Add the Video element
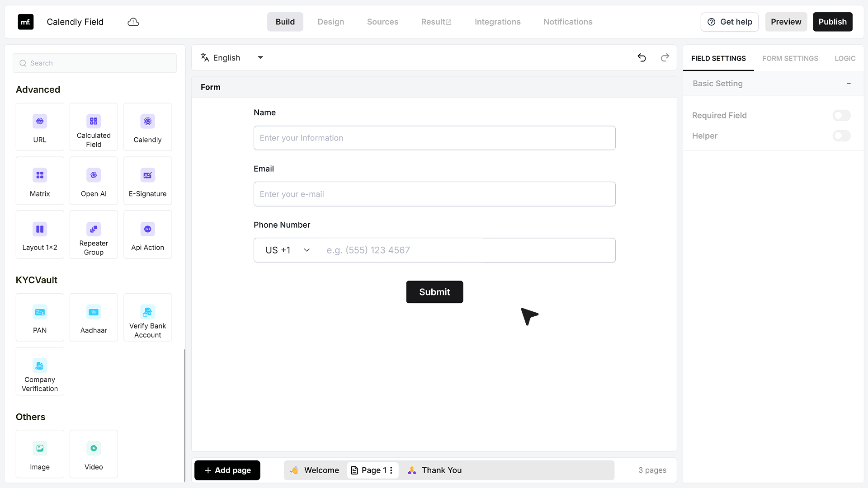Viewport: 868px width, 488px height. click(x=94, y=454)
